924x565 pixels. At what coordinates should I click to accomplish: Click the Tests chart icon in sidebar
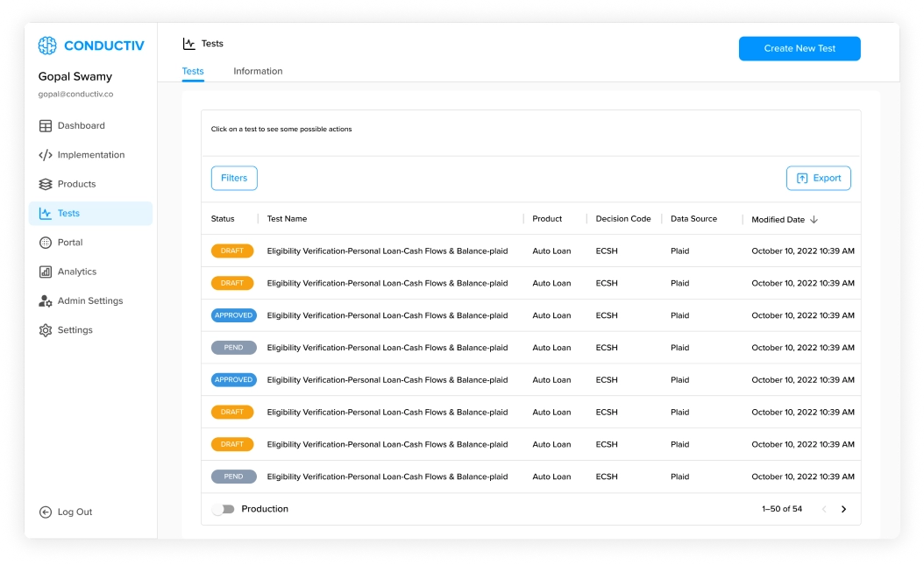click(x=46, y=213)
